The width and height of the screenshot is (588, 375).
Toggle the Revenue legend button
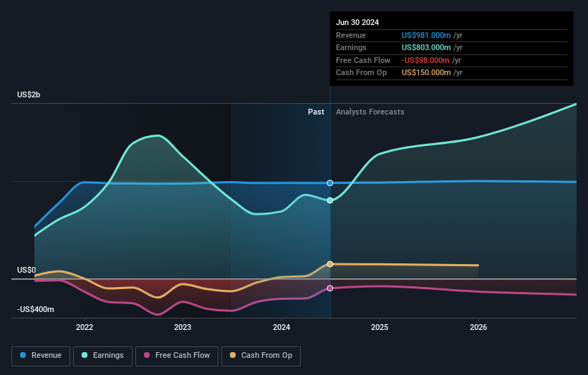pyautogui.click(x=41, y=356)
